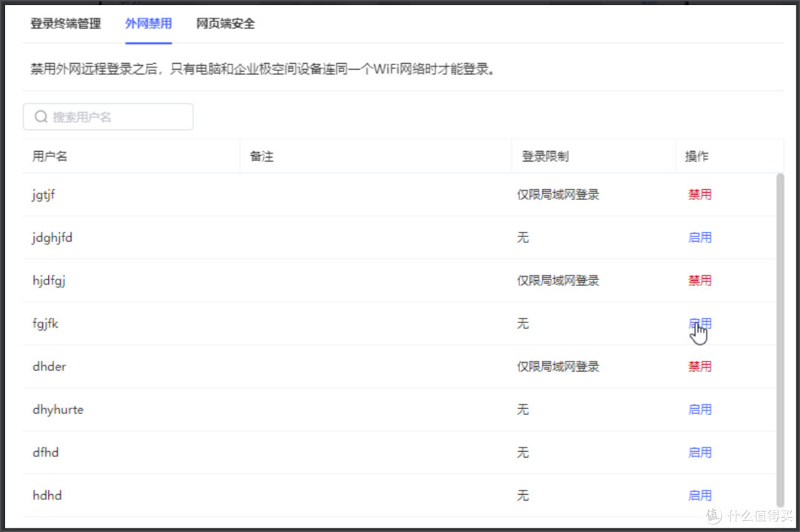
Task: Select the hdhd username cell
Action: point(47,496)
